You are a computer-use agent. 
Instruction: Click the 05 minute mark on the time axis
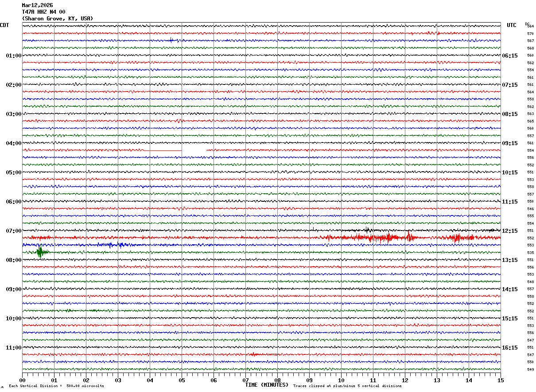182,380
